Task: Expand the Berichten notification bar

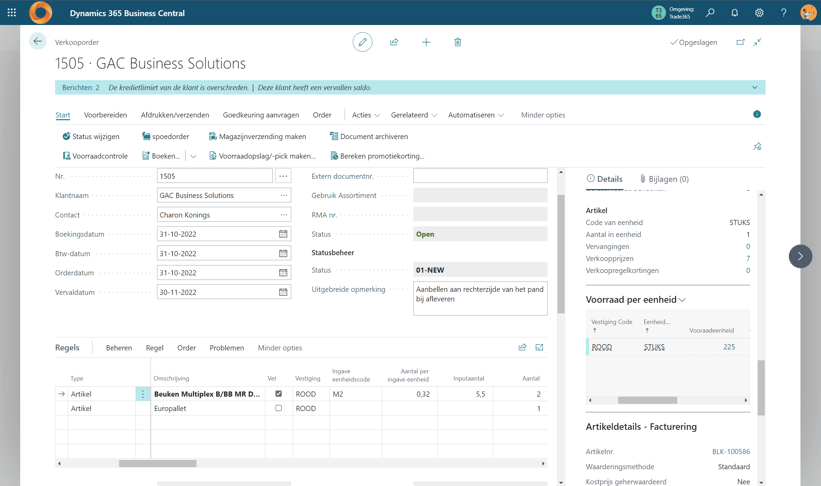Action: coord(755,87)
